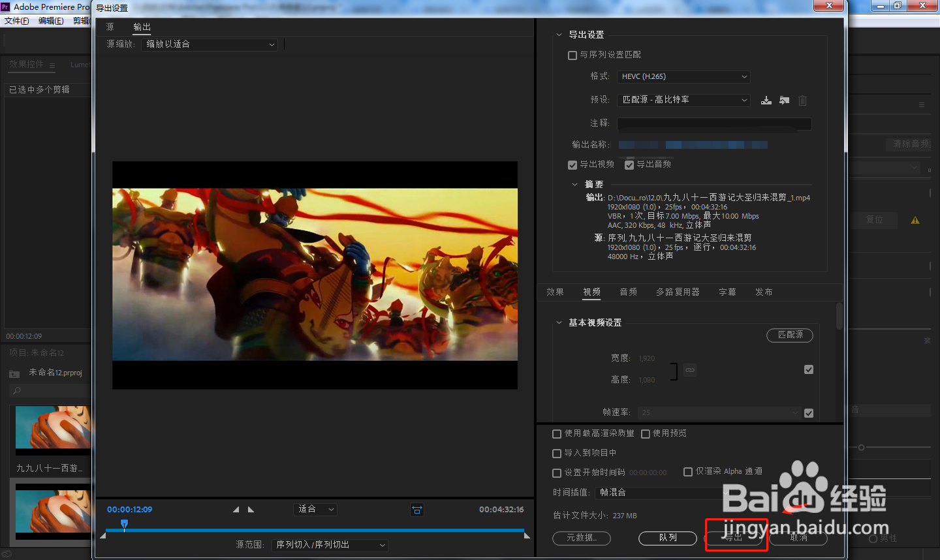This screenshot has width=940, height=560.
Task: Click the video settings panel scrollbar
Action: 839,316
